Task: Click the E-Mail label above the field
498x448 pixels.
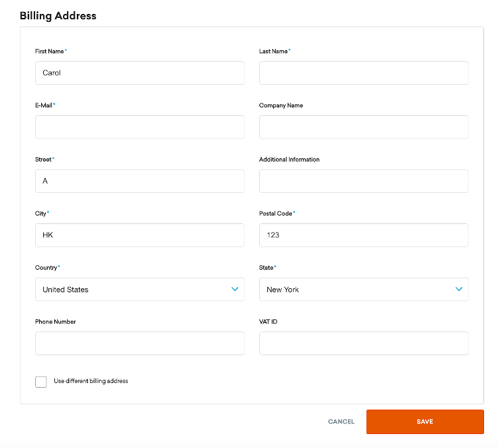Action: click(44, 105)
